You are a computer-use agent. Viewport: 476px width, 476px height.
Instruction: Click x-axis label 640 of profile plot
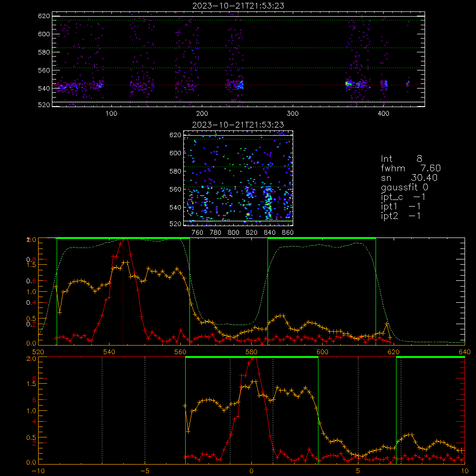[465, 352]
